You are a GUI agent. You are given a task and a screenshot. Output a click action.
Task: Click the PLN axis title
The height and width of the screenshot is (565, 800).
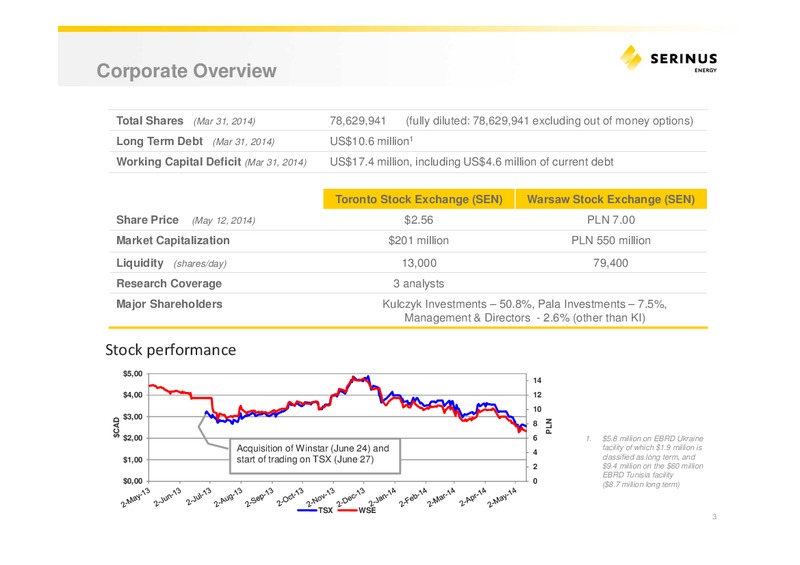coord(549,426)
